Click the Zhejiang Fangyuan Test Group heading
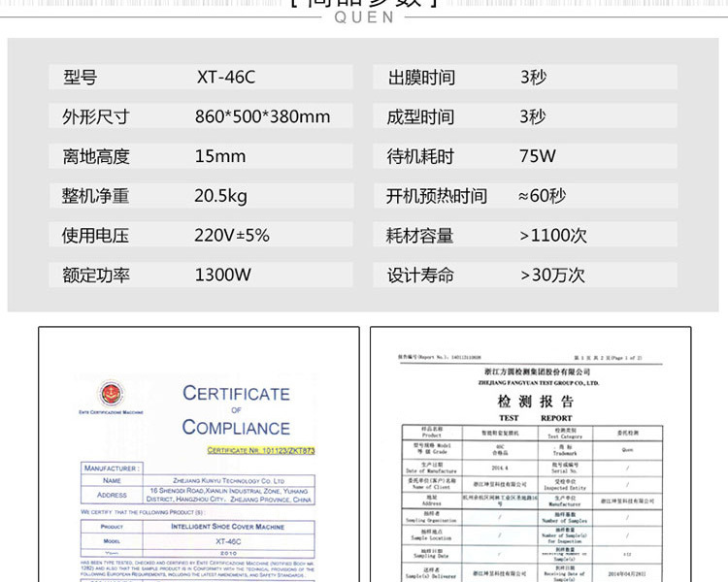This screenshot has width=728, height=582. tap(539, 383)
